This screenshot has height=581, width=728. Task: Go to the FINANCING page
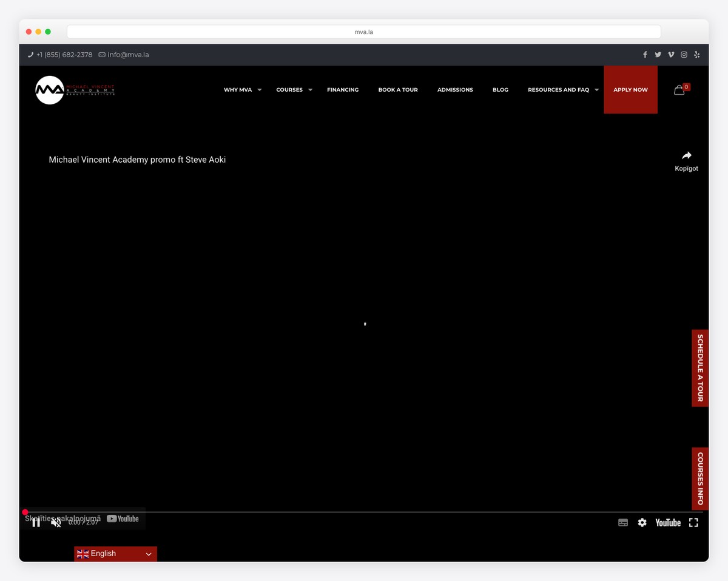click(x=343, y=90)
